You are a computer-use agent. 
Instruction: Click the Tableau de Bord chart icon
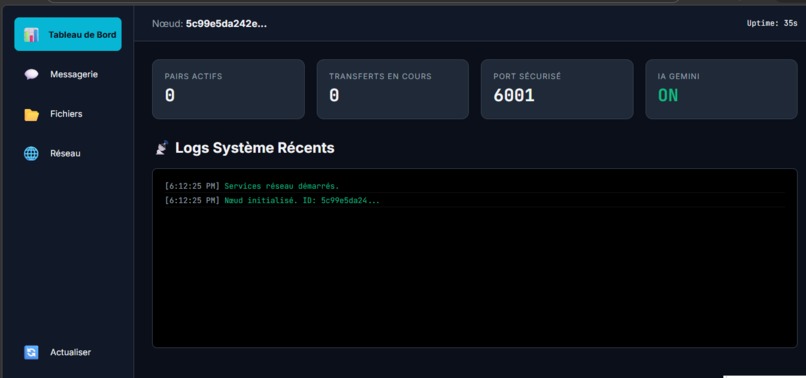[31, 35]
